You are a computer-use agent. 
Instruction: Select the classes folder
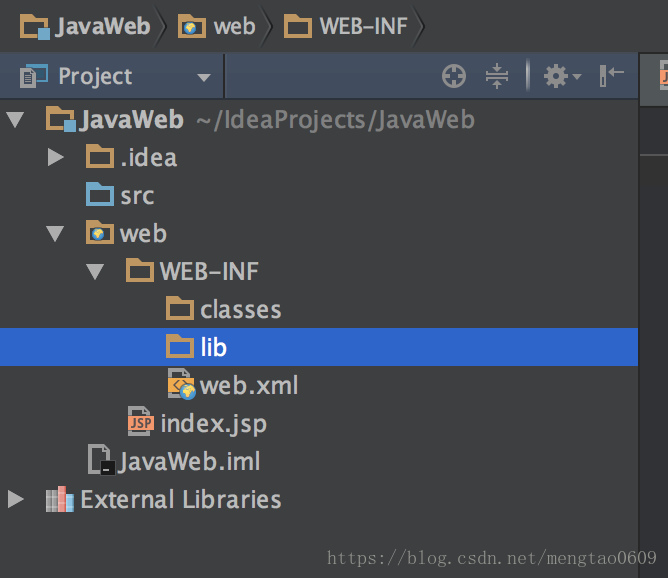pos(319,309)
